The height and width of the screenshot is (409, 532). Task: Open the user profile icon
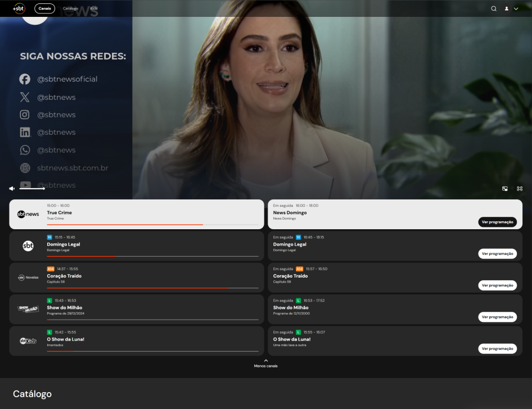(507, 9)
